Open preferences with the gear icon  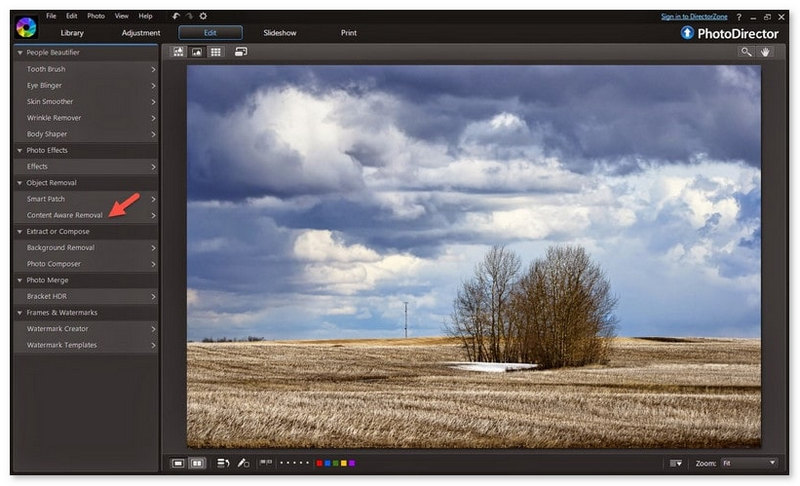pyautogui.click(x=203, y=16)
